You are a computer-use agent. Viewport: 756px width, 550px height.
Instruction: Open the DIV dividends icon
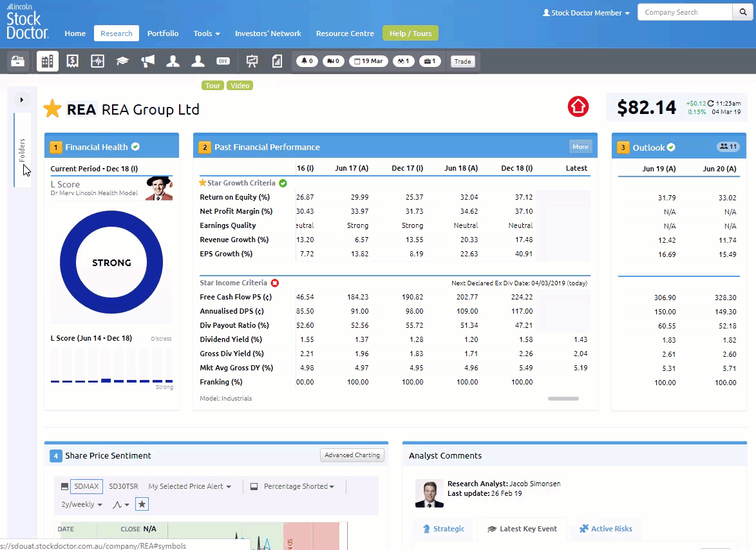tap(223, 61)
